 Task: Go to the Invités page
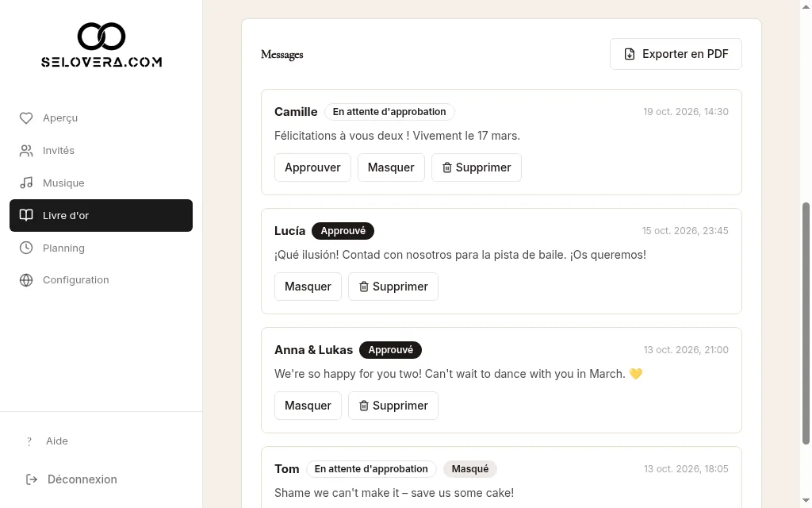[101, 151]
